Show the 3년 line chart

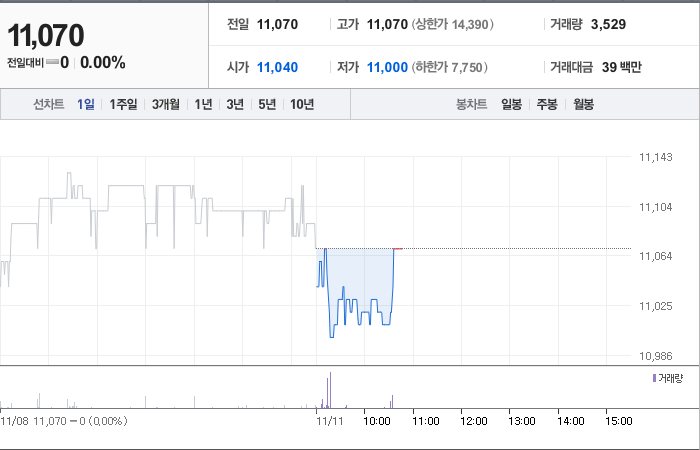[x=235, y=104]
